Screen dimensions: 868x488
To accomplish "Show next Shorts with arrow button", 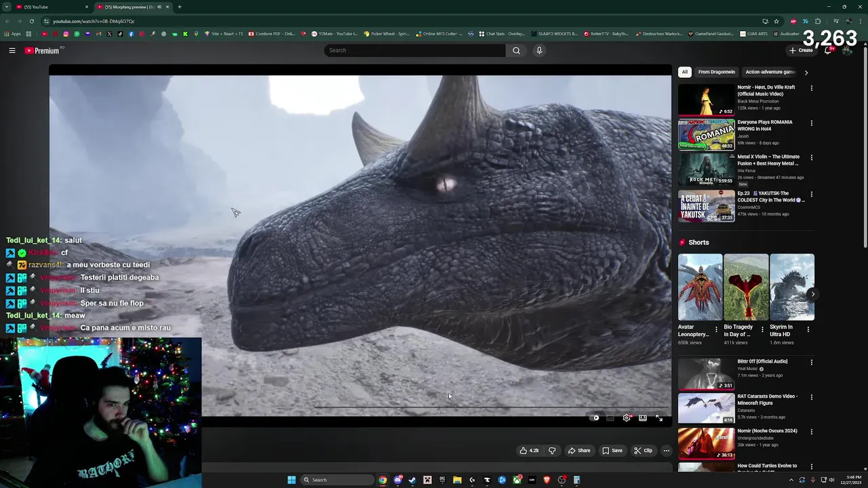I will coord(812,294).
